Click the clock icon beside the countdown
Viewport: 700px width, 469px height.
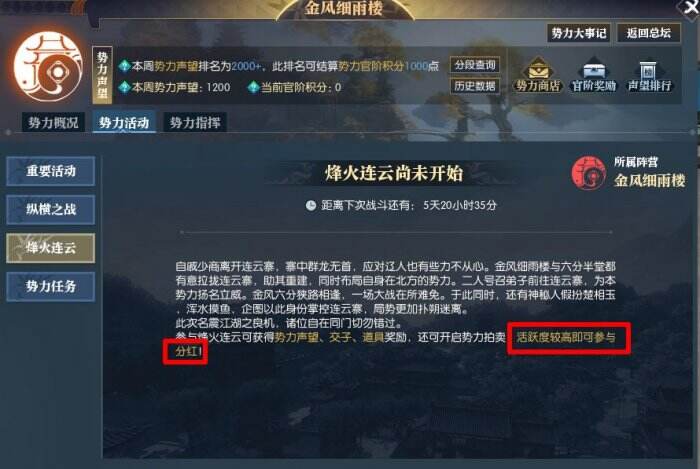(x=311, y=205)
